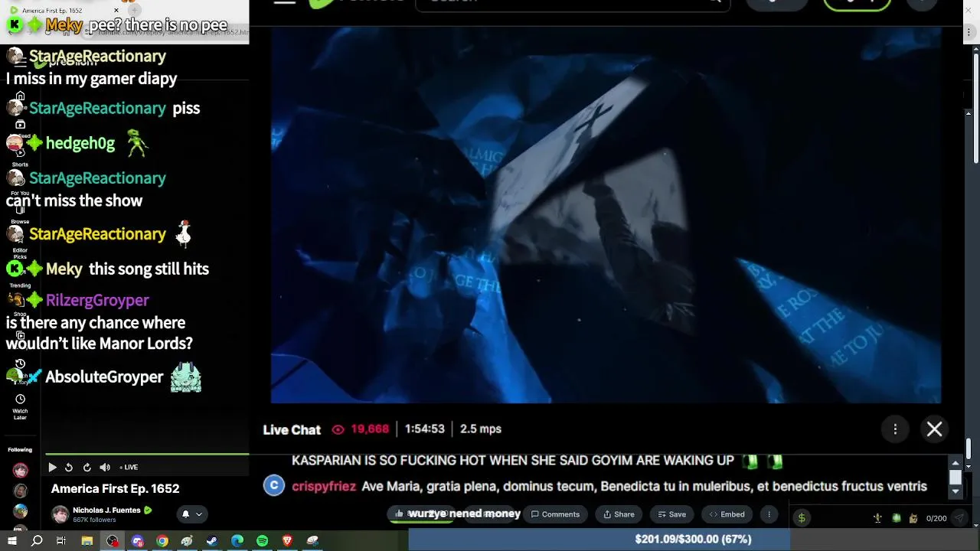Click the third Following channel avatar
The width and height of the screenshot is (980, 551).
(20, 511)
